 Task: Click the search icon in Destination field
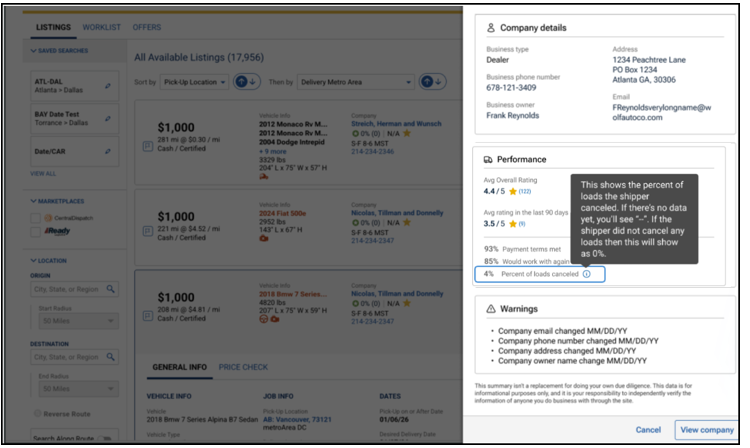point(110,357)
